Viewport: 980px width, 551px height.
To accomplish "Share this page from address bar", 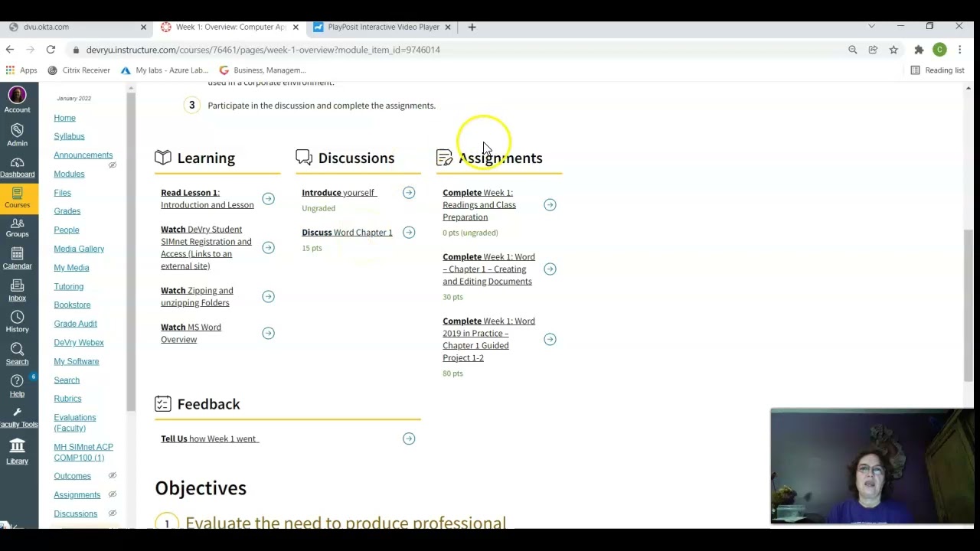I will coord(873,50).
